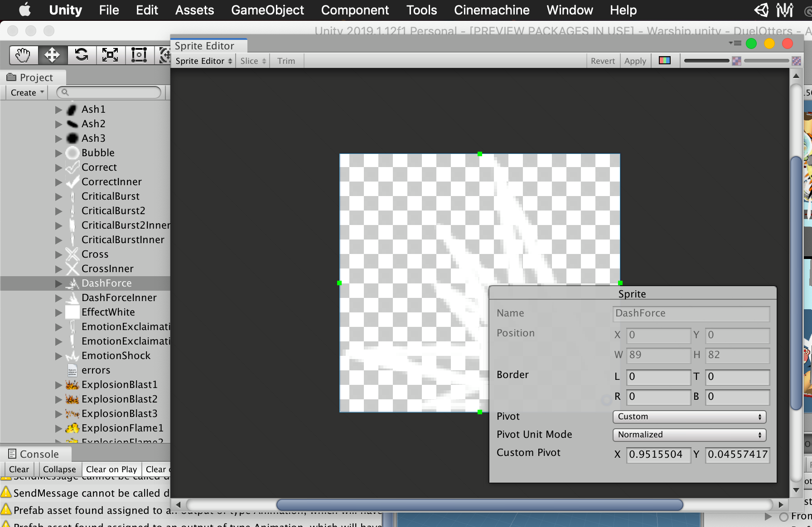
Task: Select the Rotate tool
Action: click(x=82, y=55)
